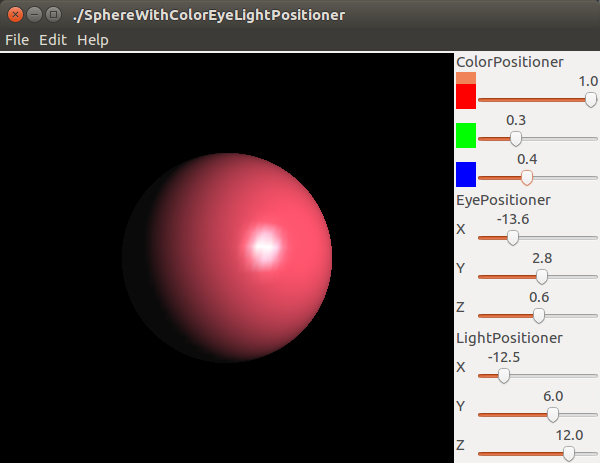The image size is (600, 463).
Task: Click the green color slider handle
Action: click(516, 139)
